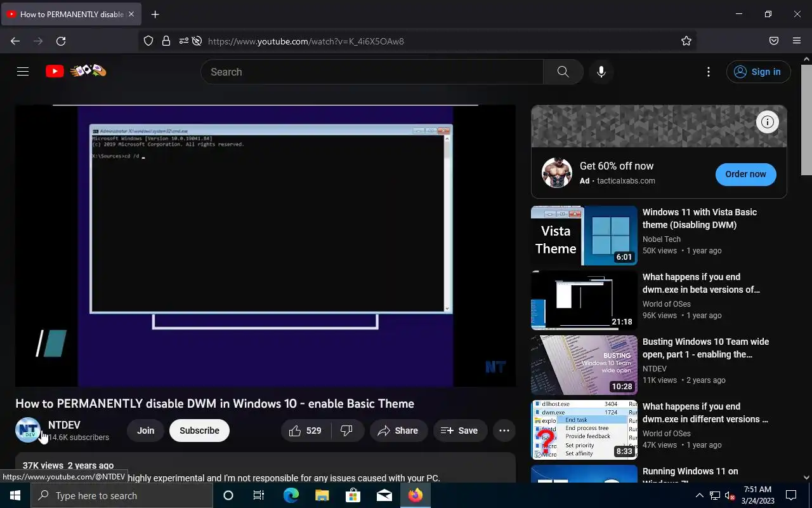Save the video to a playlist

click(460, 431)
